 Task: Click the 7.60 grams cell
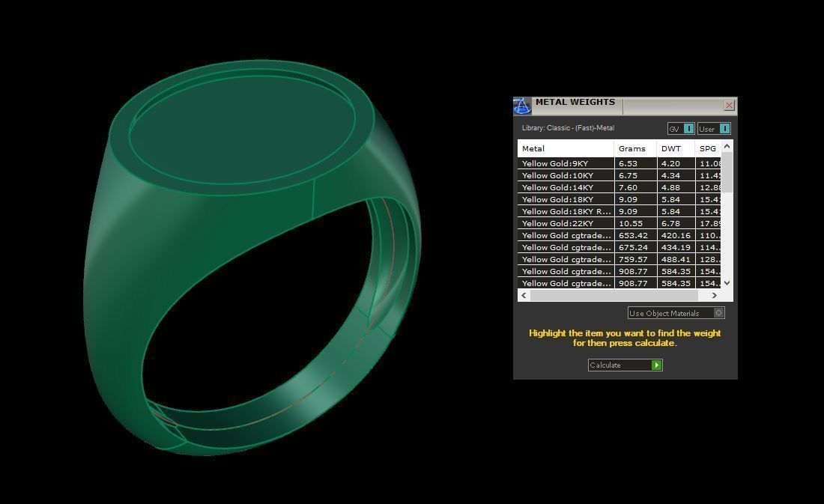pyautogui.click(x=635, y=188)
